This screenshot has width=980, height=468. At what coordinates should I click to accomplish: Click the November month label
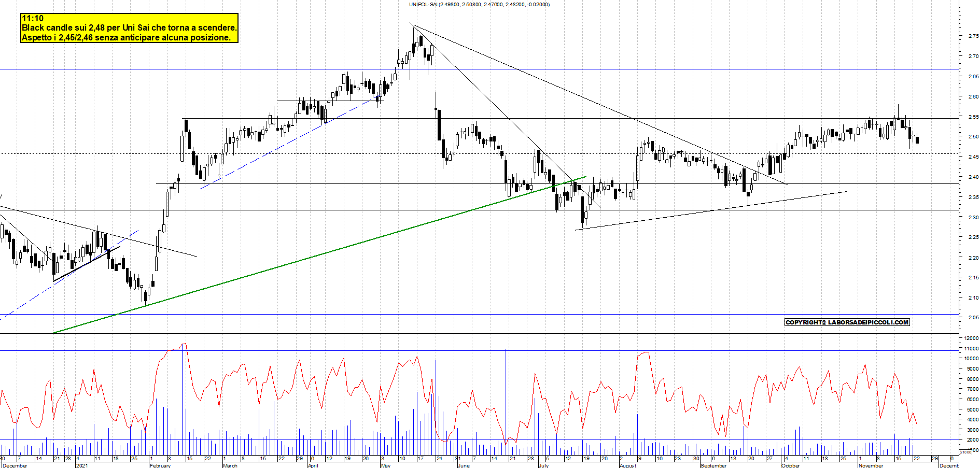tap(870, 465)
